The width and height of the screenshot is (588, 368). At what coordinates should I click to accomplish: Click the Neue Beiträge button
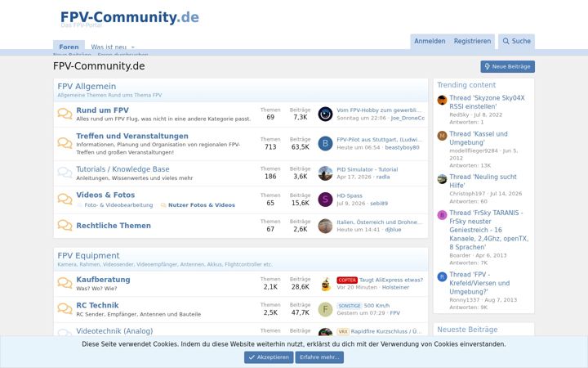click(x=507, y=66)
